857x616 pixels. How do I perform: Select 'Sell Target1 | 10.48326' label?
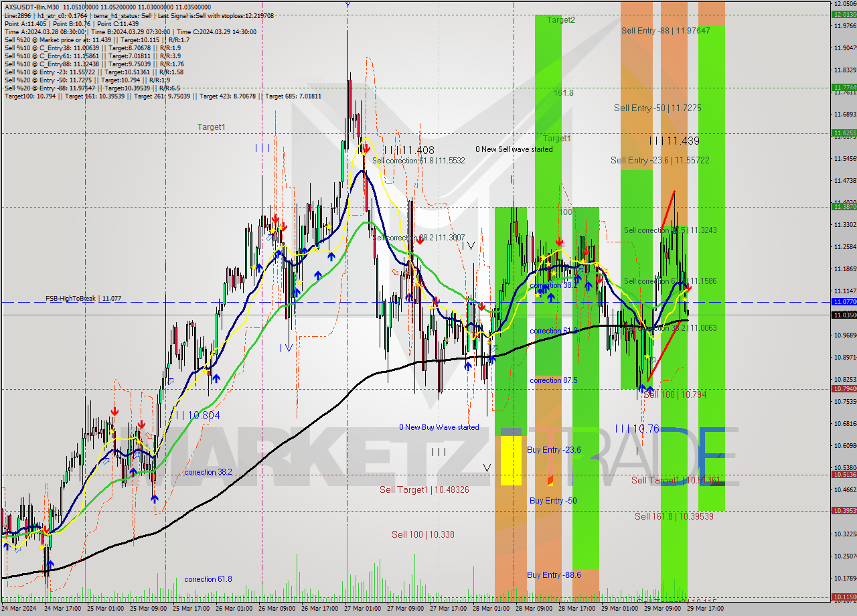point(424,490)
